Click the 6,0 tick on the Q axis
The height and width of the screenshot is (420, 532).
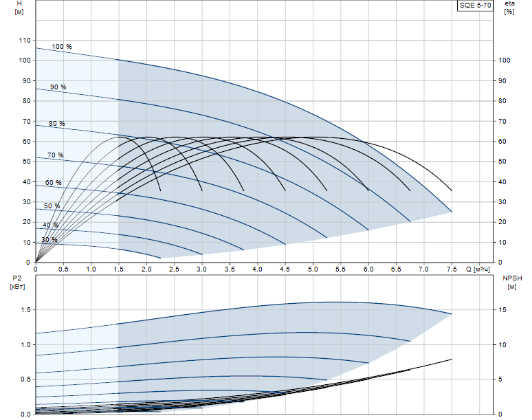coord(368,269)
